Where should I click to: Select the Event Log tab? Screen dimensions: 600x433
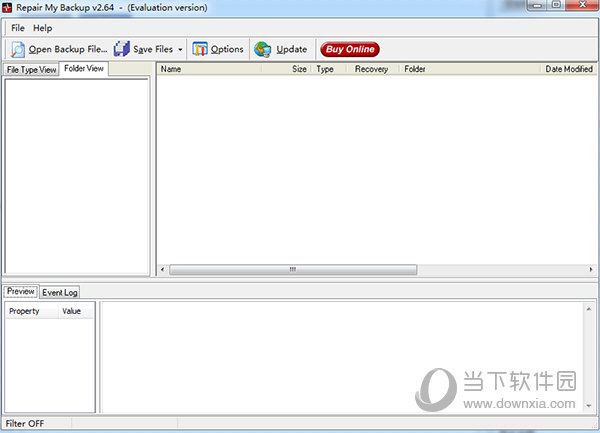60,293
